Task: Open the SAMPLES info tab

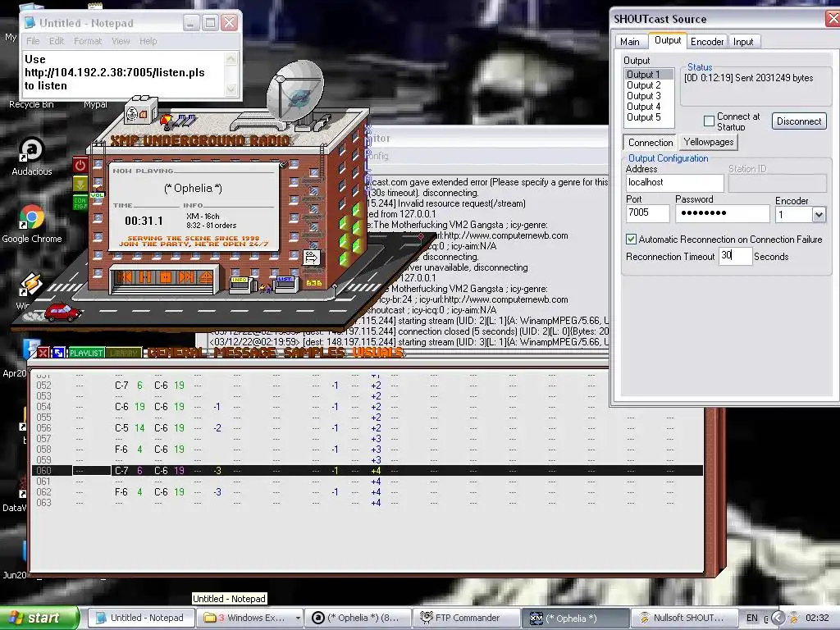Action: pos(314,352)
